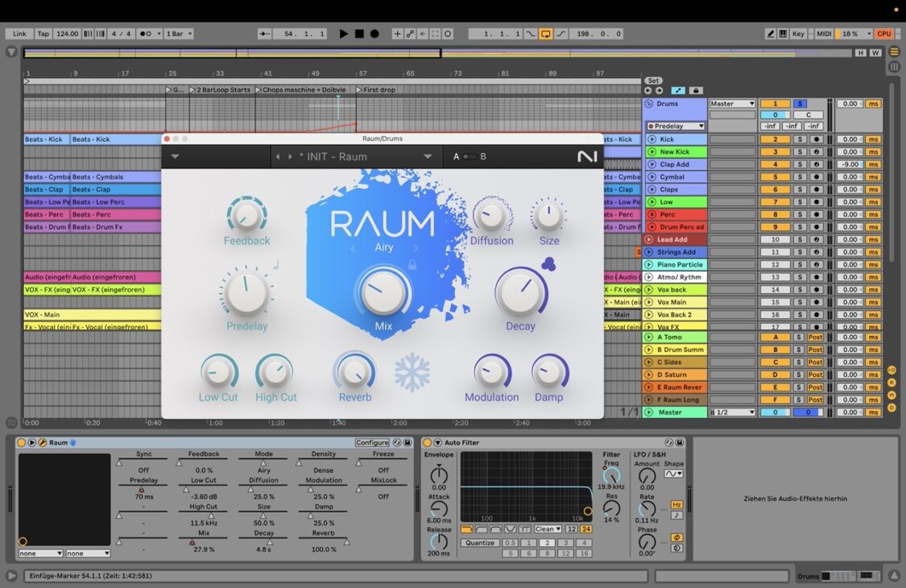Start playback with the Play button

pyautogui.click(x=343, y=34)
